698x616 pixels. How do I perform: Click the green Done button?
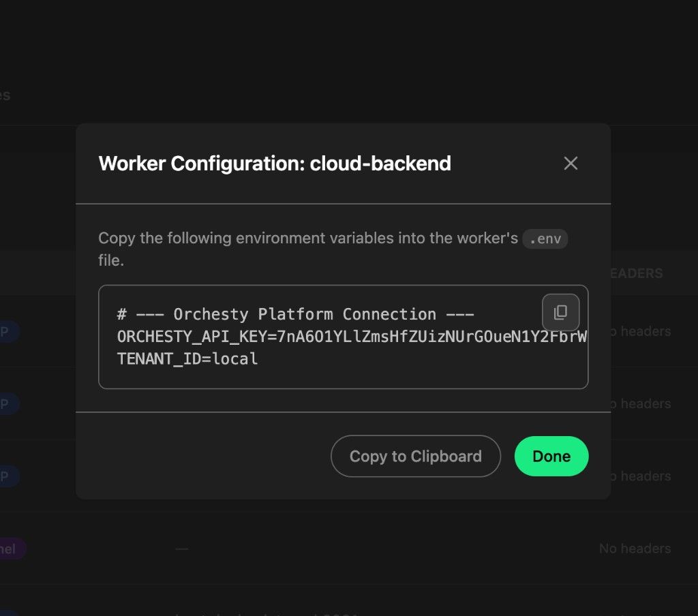click(x=551, y=457)
